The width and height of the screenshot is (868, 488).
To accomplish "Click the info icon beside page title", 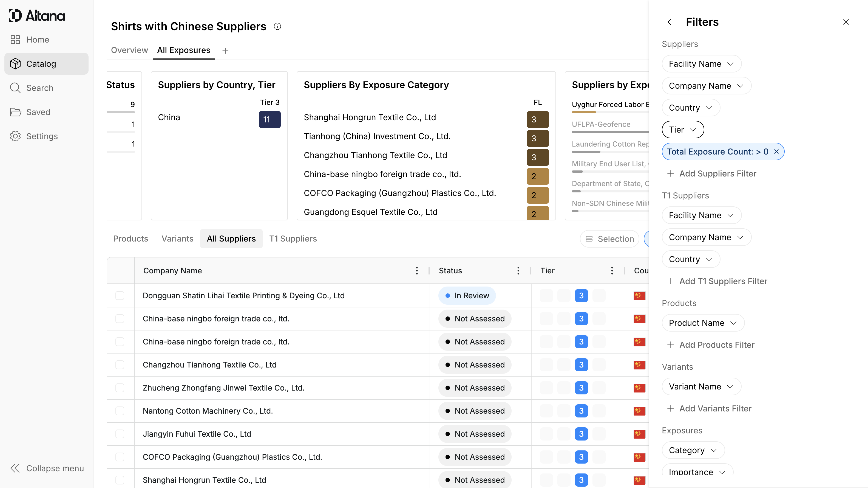I will 277,26.
